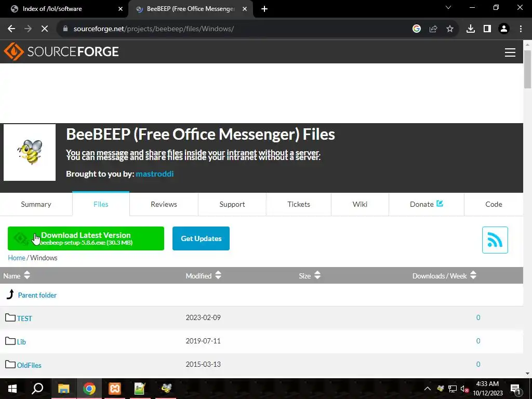
Task: Sort files by Modified column arrows
Action: [x=218, y=275]
